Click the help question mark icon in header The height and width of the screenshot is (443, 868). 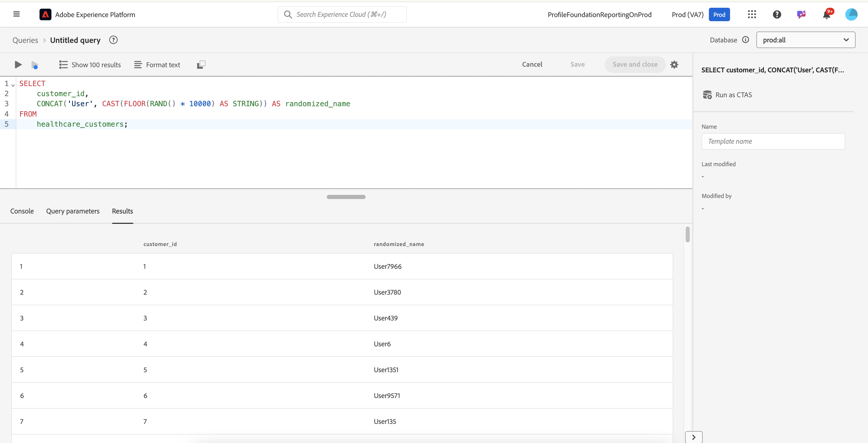pyautogui.click(x=777, y=14)
